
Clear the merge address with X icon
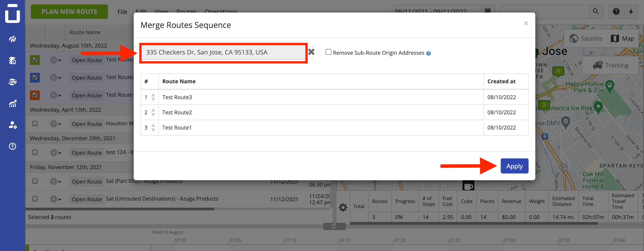[311, 52]
